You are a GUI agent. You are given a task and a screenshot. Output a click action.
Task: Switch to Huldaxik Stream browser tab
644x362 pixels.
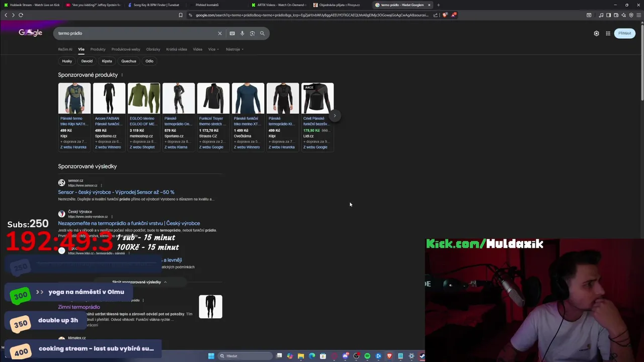coord(31,5)
